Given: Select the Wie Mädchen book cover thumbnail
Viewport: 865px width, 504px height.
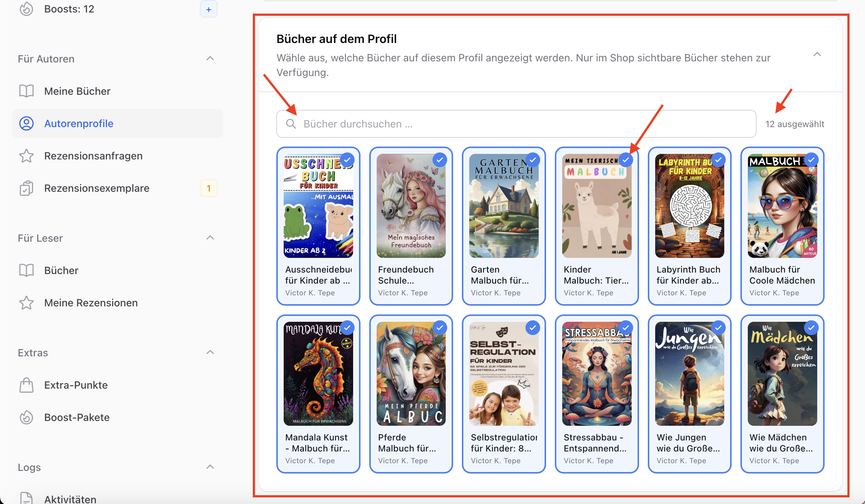Looking at the screenshot, I should [x=782, y=374].
